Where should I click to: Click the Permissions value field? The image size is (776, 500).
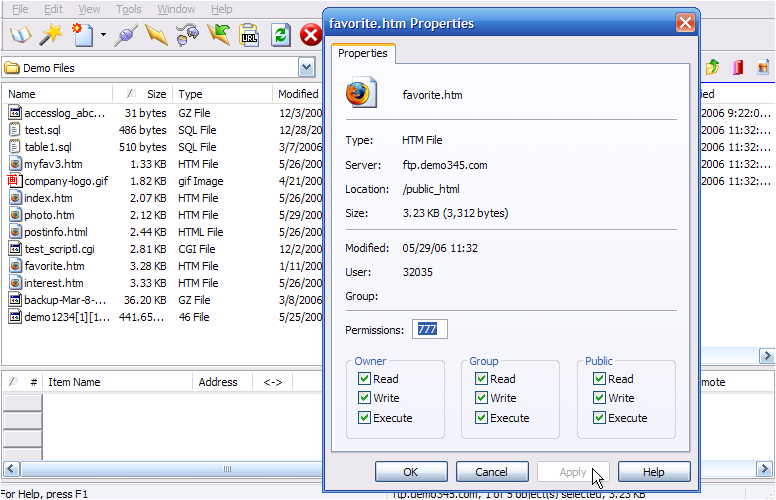[429, 330]
